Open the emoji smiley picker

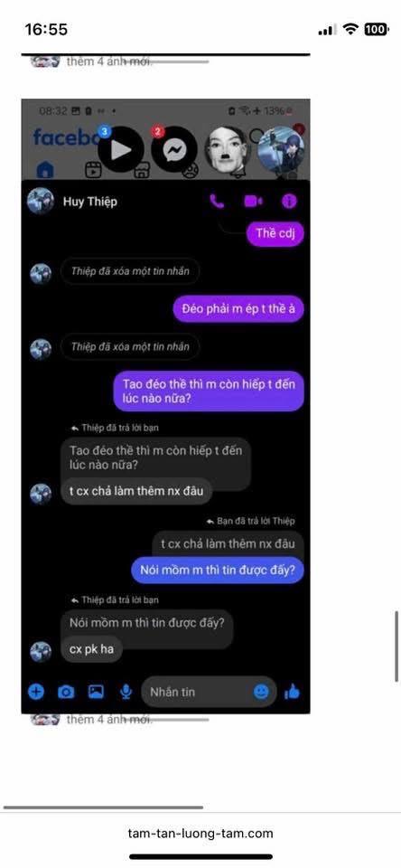click(x=261, y=692)
